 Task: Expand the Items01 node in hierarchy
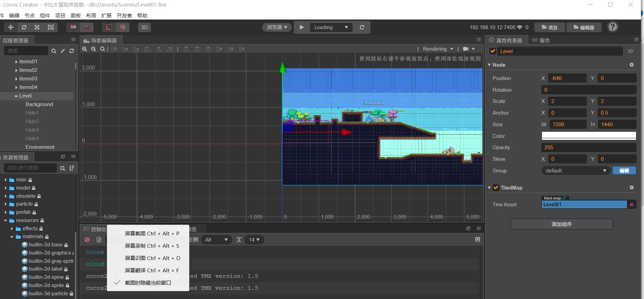(x=16, y=62)
